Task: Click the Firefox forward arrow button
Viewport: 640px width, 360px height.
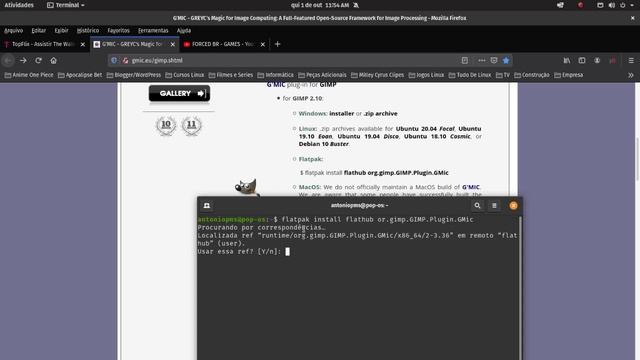Action: (23, 60)
